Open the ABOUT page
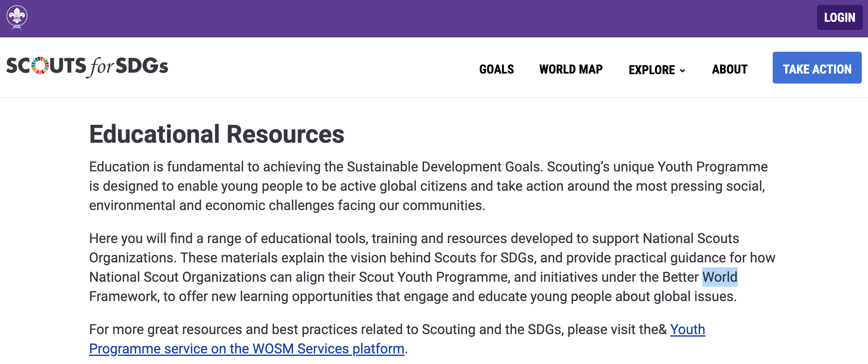The height and width of the screenshot is (364, 868). [x=729, y=69]
